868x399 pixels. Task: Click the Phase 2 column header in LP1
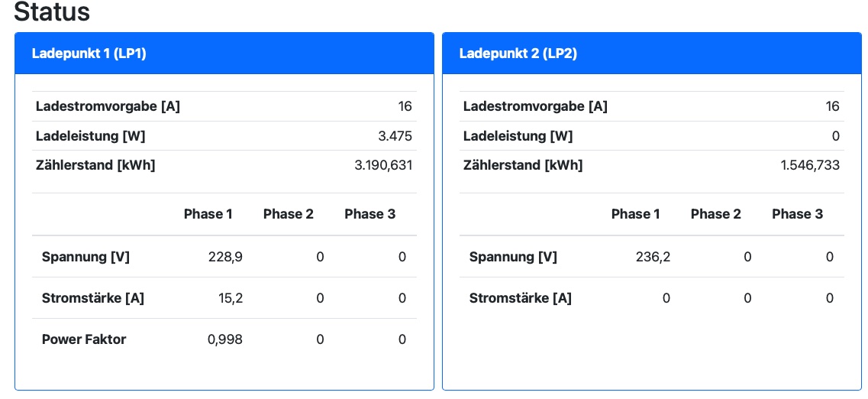[x=288, y=214]
